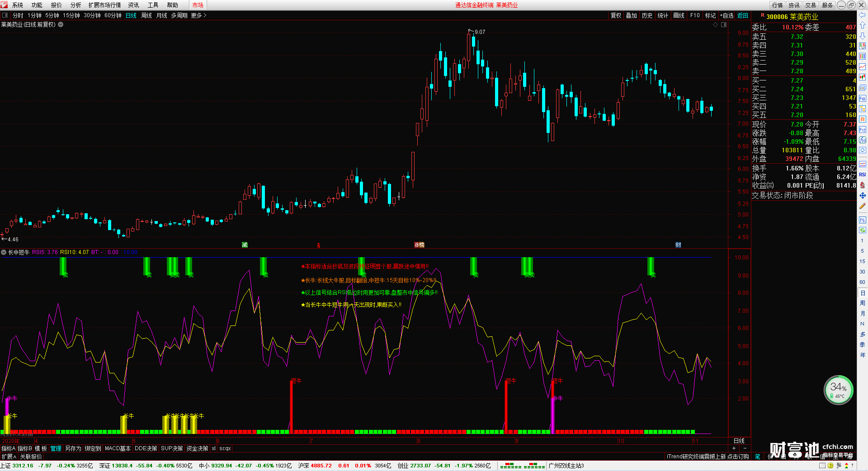Open the 功能 menu
Viewport: 868px width, 471px height.
pos(37,5)
